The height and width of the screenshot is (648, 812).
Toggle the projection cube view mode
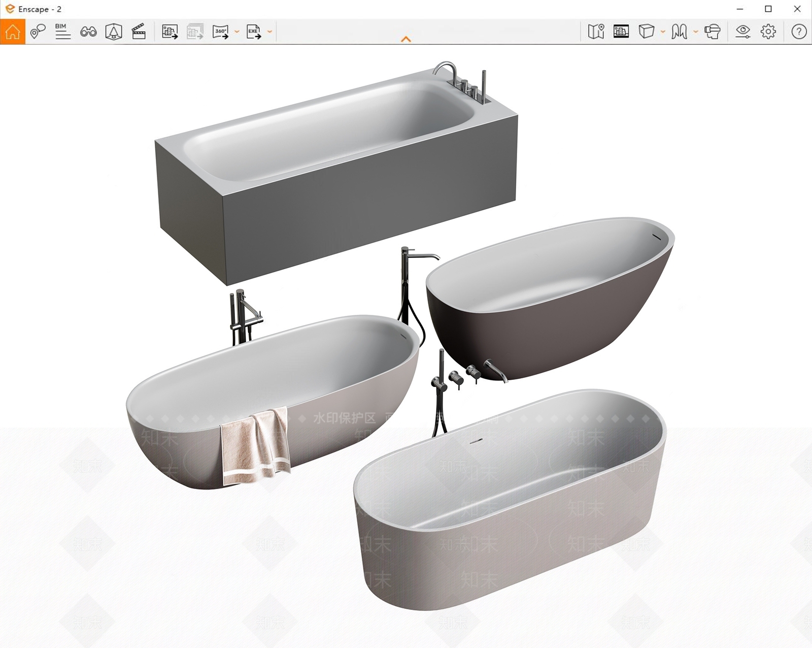[646, 31]
